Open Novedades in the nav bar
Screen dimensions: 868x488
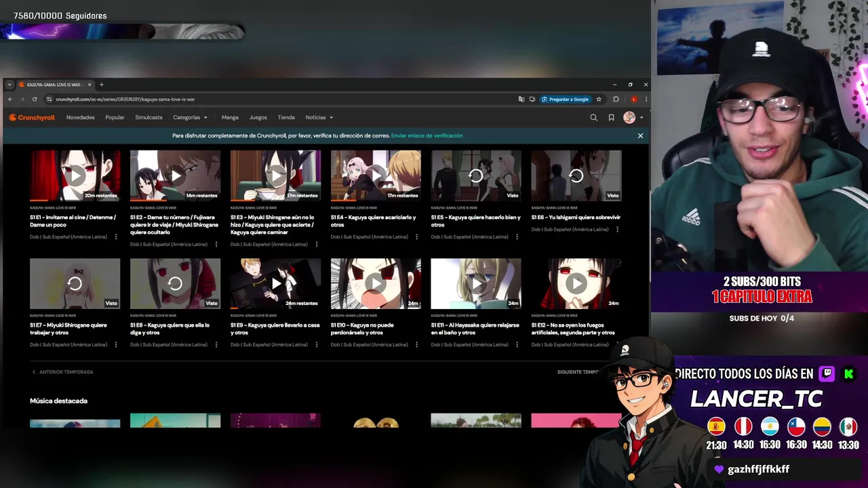pyautogui.click(x=81, y=117)
